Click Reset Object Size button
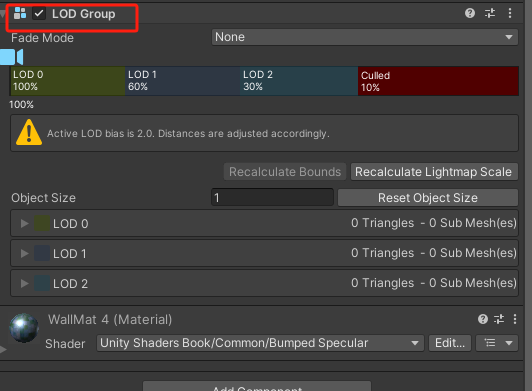Screen dimensions: 532x391 click(x=428, y=198)
